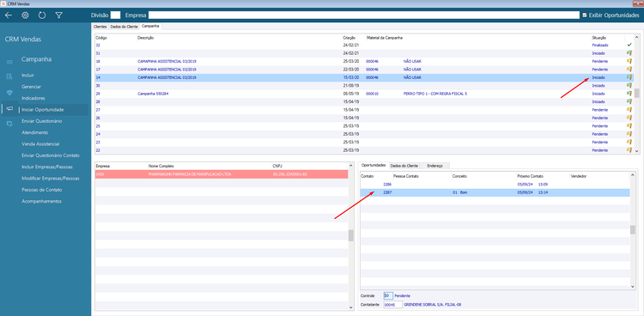Select company PHARMAKUHR FARMACIA DE MANIPULACAO LTDA
The width and height of the screenshot is (644, 316).
tap(221, 174)
